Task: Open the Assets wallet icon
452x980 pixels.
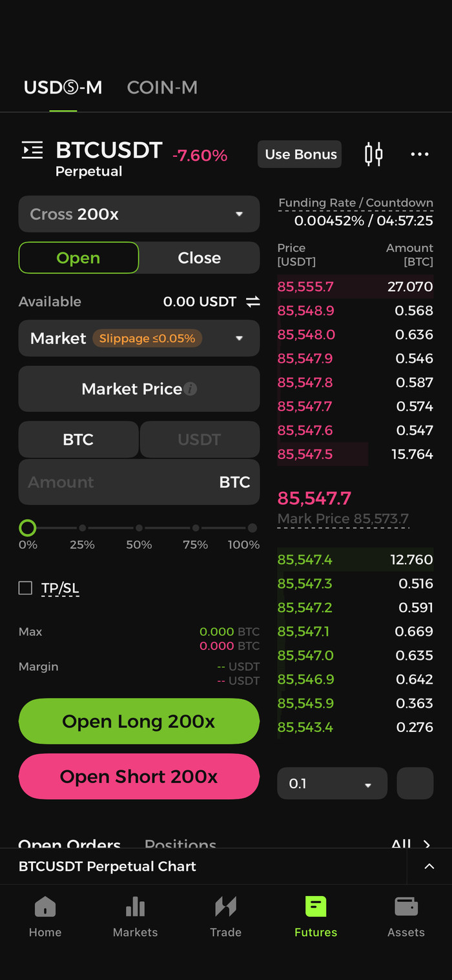Action: point(406,915)
